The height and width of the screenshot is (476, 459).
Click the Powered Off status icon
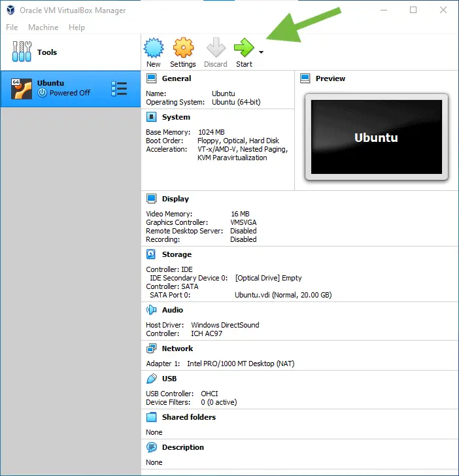pyautogui.click(x=42, y=93)
